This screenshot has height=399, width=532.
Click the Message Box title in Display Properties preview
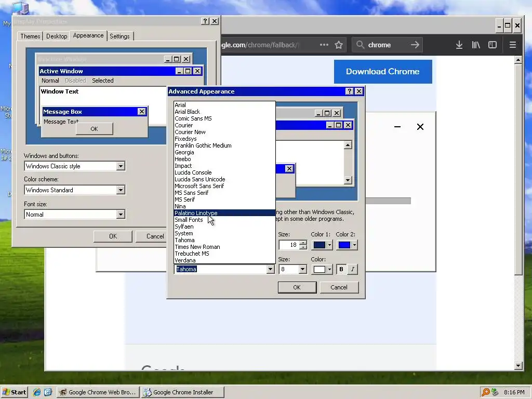[62, 112]
